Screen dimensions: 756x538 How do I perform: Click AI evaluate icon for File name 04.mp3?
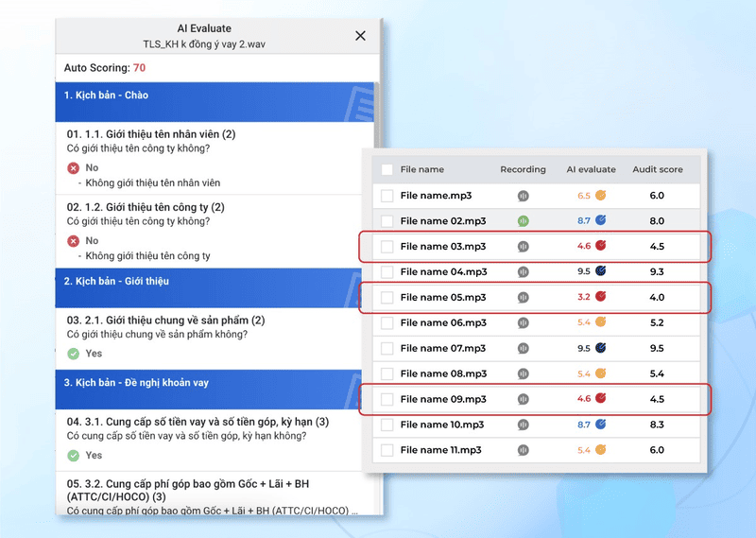tap(600, 271)
